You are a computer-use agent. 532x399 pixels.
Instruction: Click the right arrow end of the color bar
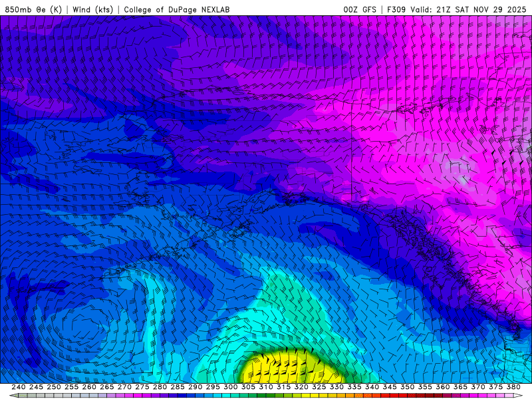tap(518, 396)
